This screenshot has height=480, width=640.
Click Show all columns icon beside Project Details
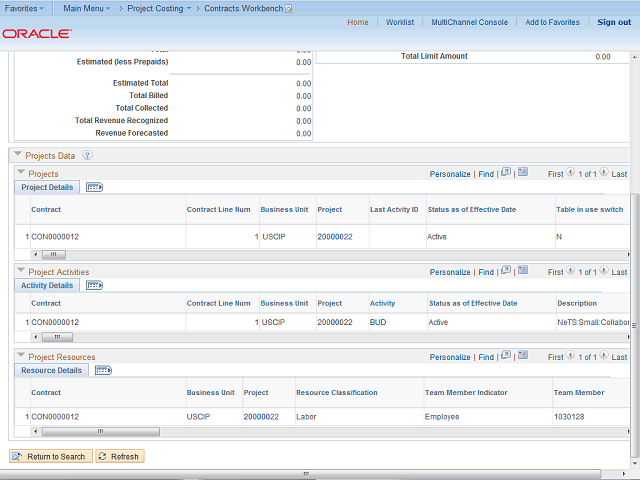94,187
